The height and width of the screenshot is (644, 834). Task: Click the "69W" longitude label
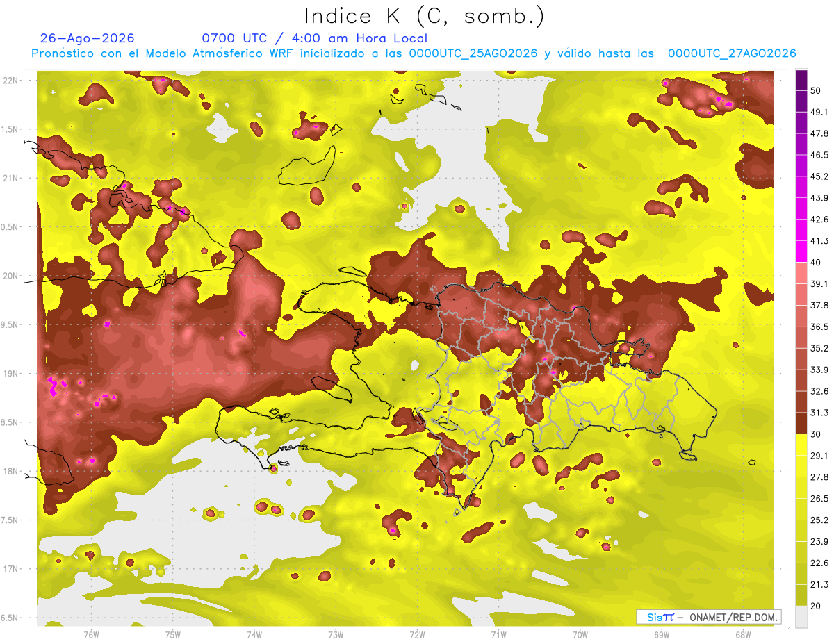point(661,634)
